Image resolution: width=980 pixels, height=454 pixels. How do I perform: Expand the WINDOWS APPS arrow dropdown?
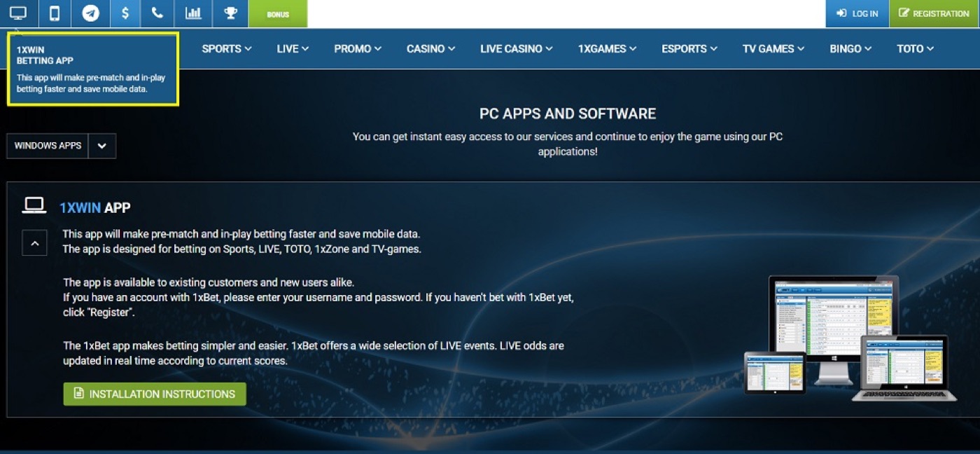(102, 146)
